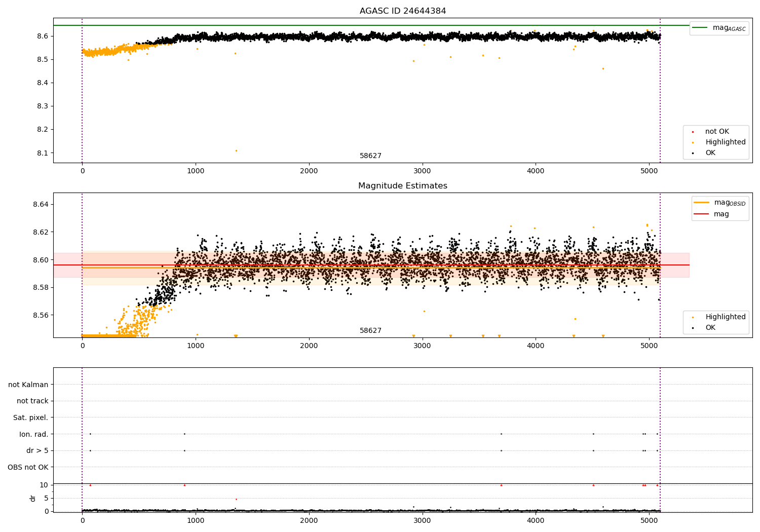Click the 'not track' row label

tap(32, 401)
